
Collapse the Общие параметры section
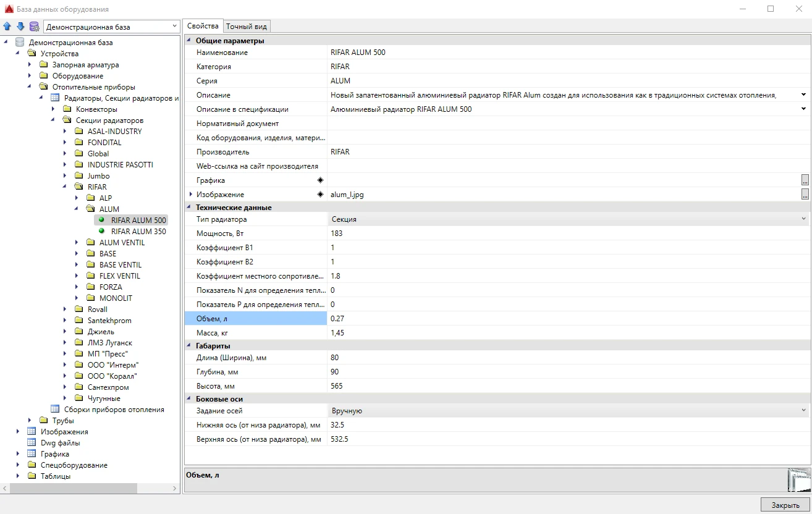tap(189, 41)
